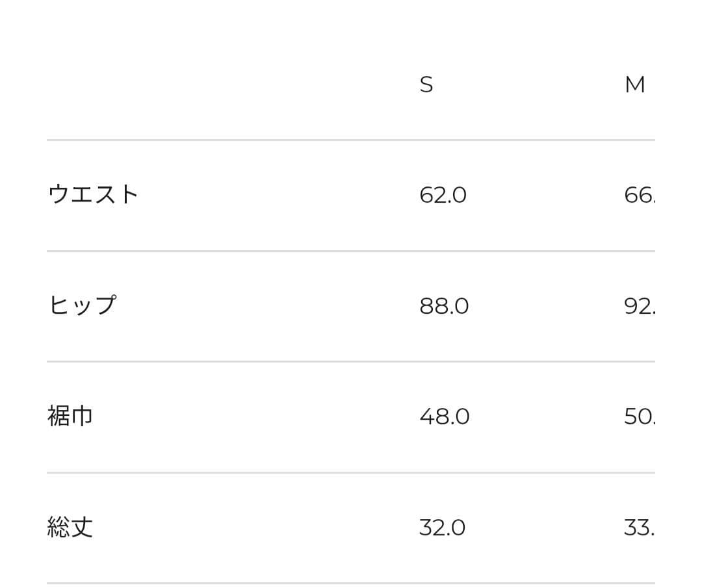Click the divider between 裾巾 and 総丈 rows
This screenshot has height=588, width=702.
[x=351, y=472]
